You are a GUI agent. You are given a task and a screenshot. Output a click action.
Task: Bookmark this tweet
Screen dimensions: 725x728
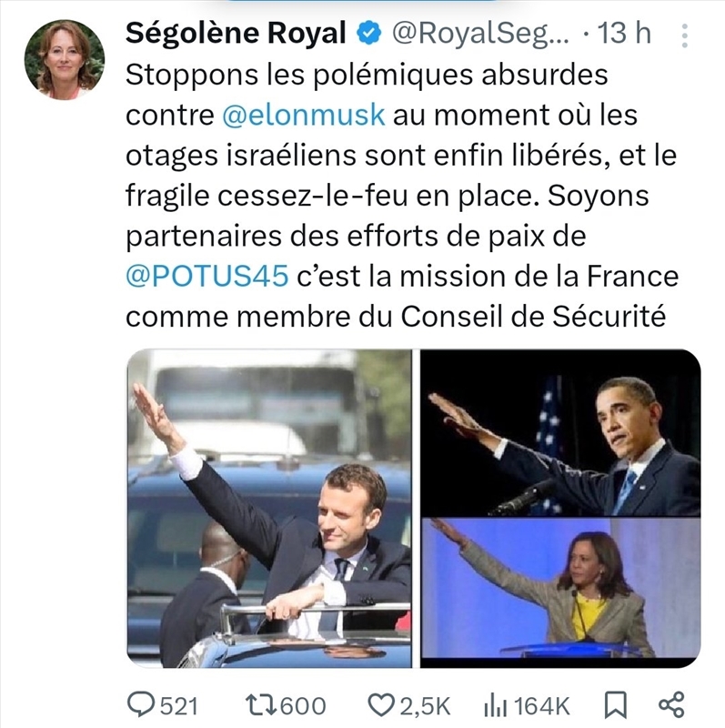tap(613, 703)
